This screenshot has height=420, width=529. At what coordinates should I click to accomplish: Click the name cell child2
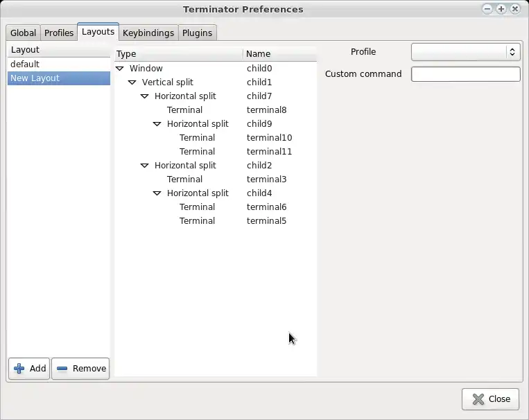259,166
